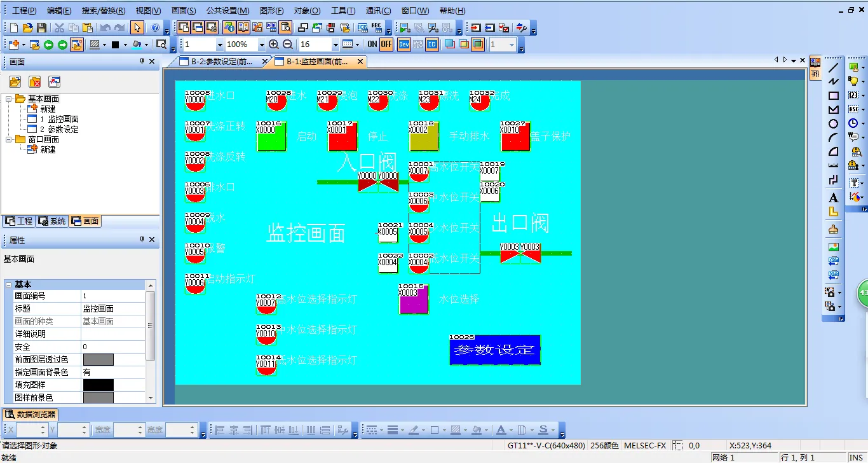The image size is (868, 463).
Task: Click the Lamp object bulb icon
Action: pyautogui.click(x=853, y=81)
